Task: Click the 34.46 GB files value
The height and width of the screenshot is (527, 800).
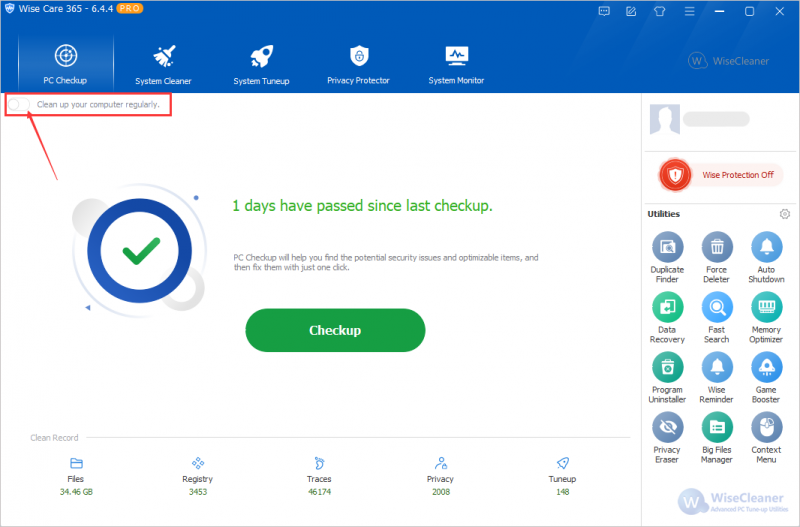Action: point(76,492)
